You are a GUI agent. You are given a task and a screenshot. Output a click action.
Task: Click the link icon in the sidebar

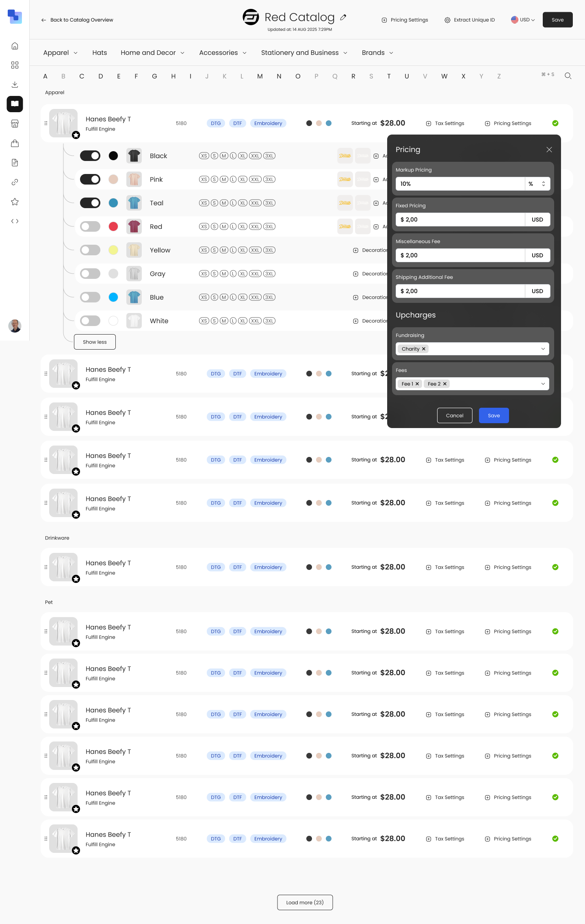(15, 182)
